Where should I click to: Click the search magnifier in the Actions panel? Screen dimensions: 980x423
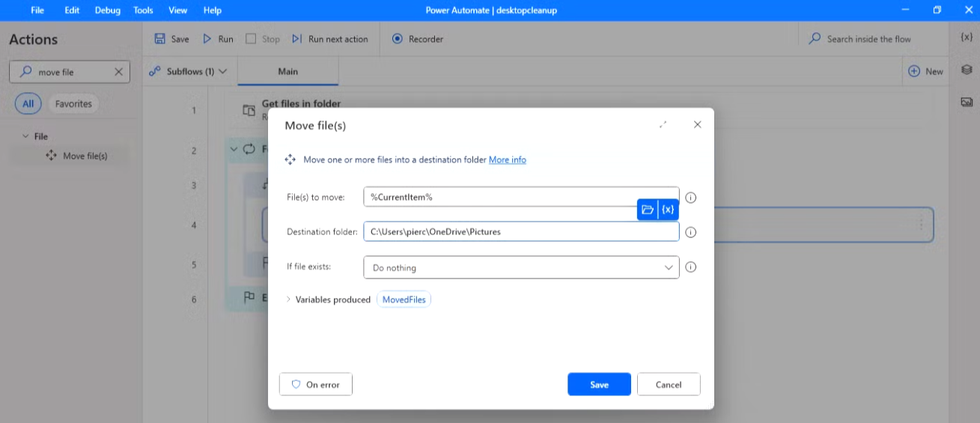coord(25,72)
